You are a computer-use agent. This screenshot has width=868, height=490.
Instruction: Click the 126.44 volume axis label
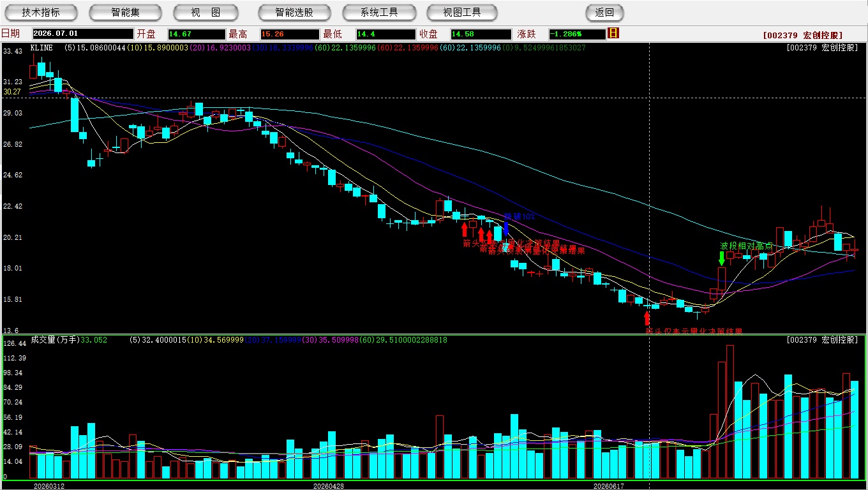(13, 343)
